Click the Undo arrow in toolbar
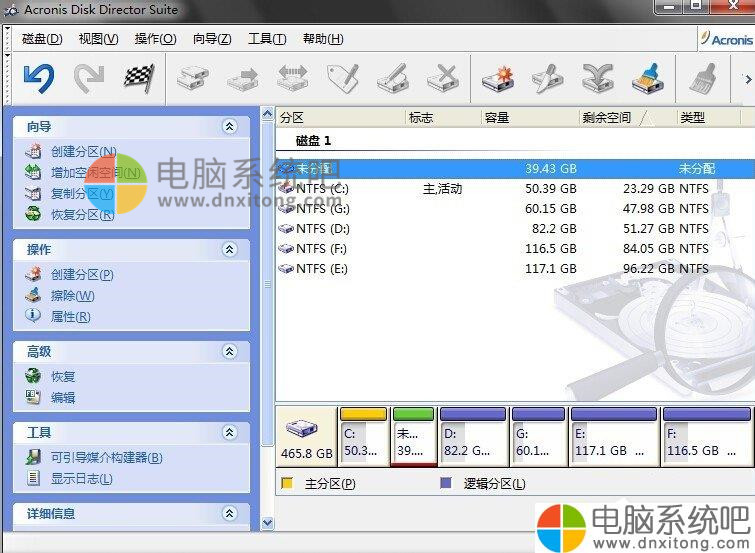 pos(39,79)
